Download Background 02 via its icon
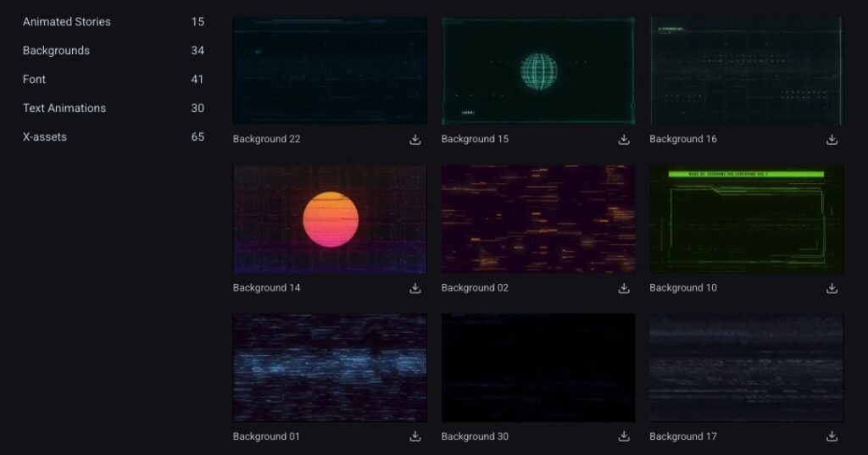This screenshot has width=868, height=455. [x=624, y=288]
